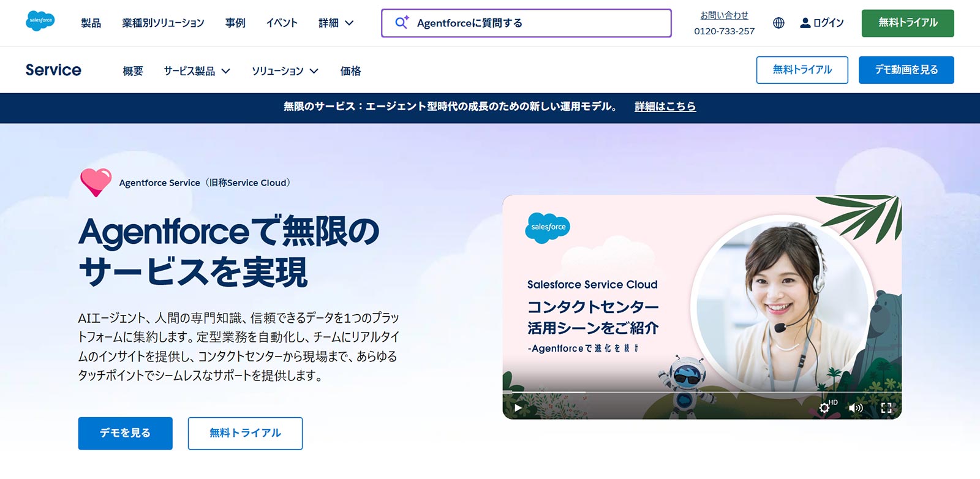
Task: Click the phone number 0120-733-257
Action: click(724, 31)
